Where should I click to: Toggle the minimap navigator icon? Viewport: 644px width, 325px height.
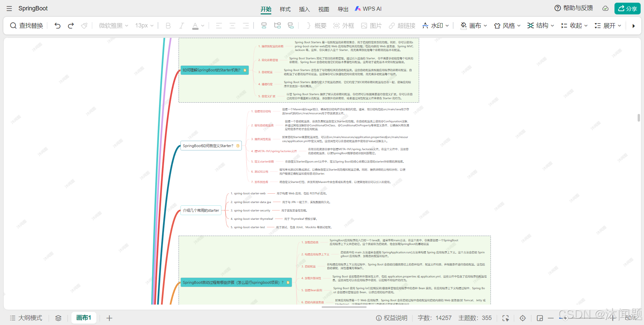click(540, 318)
